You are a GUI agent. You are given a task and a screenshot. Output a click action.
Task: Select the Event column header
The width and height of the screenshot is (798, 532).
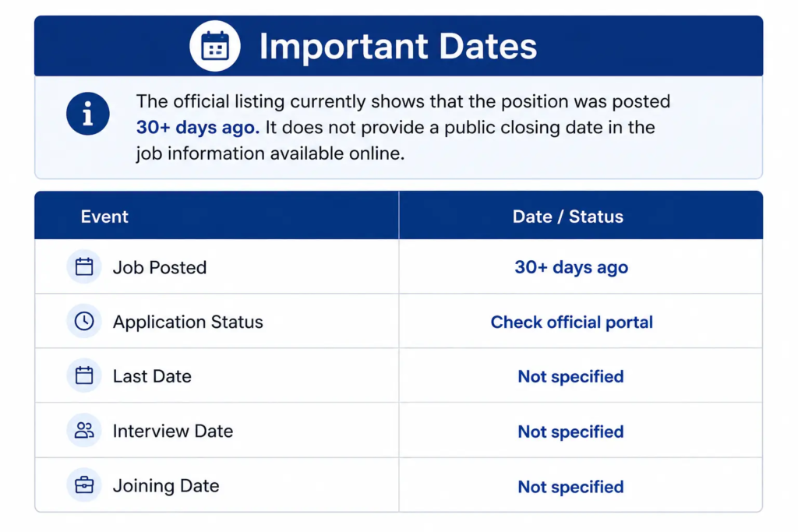(x=104, y=217)
